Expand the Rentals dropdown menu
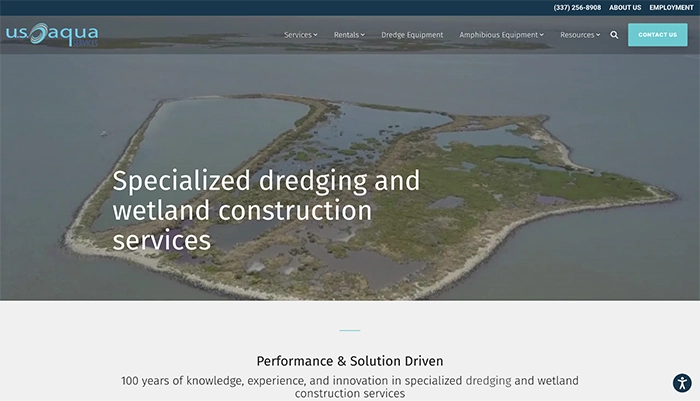This screenshot has height=401, width=700. (349, 35)
